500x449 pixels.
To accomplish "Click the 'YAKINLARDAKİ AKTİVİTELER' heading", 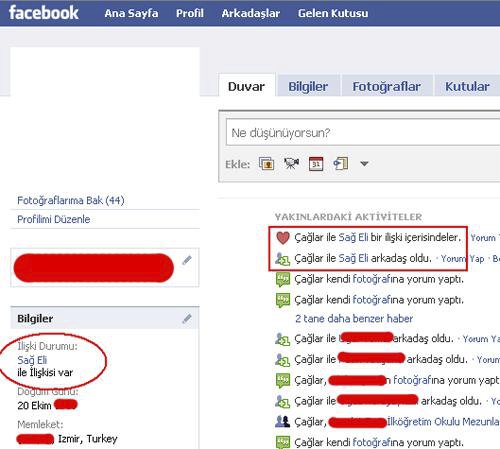I will pyautogui.click(x=348, y=217).
